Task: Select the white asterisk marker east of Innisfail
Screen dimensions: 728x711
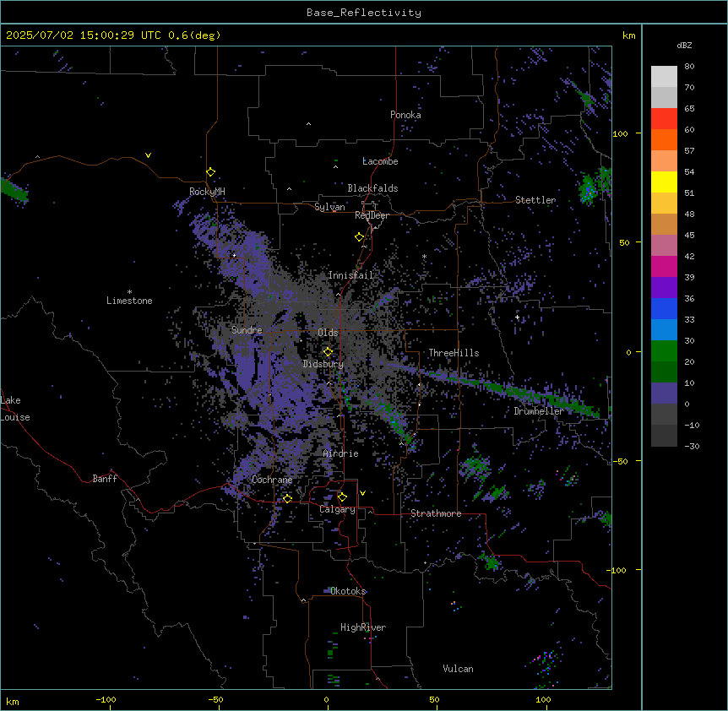Action: click(x=424, y=256)
